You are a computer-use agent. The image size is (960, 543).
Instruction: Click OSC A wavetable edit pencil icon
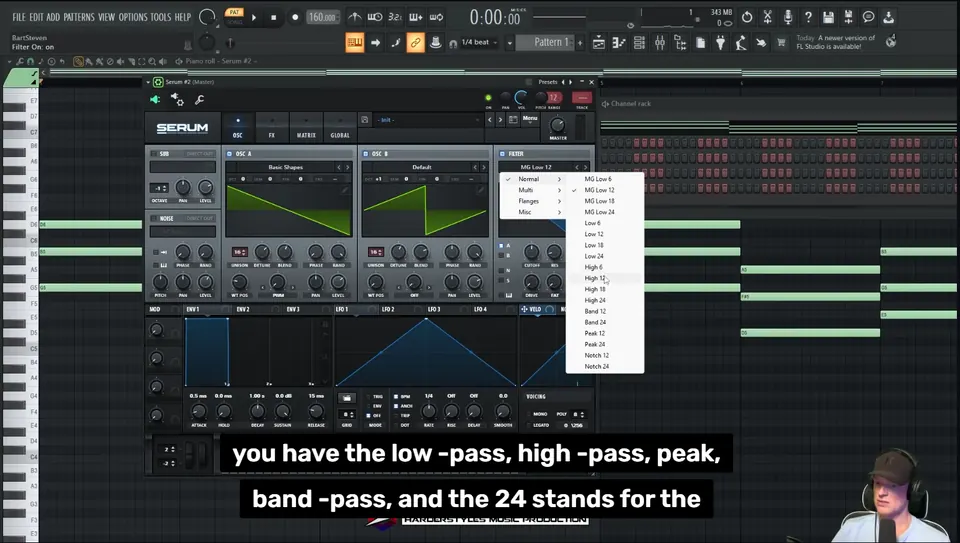[x=345, y=190]
